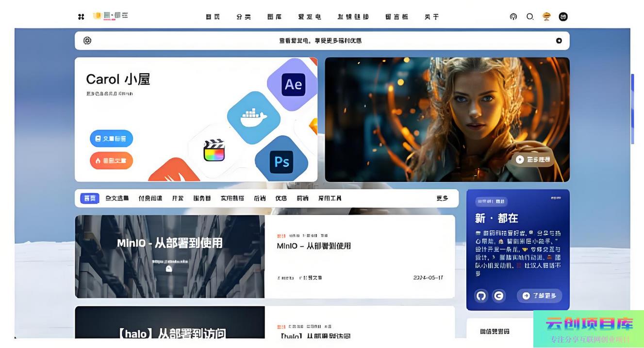Click the circle icon at announcement bar's right end

pos(559,41)
